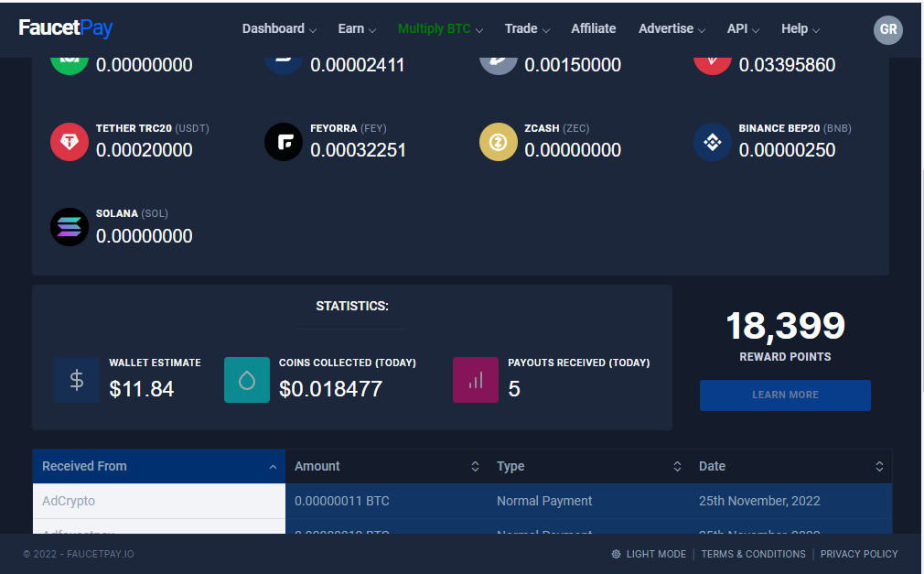Click the Tether balance 0.00020000

coord(145,150)
